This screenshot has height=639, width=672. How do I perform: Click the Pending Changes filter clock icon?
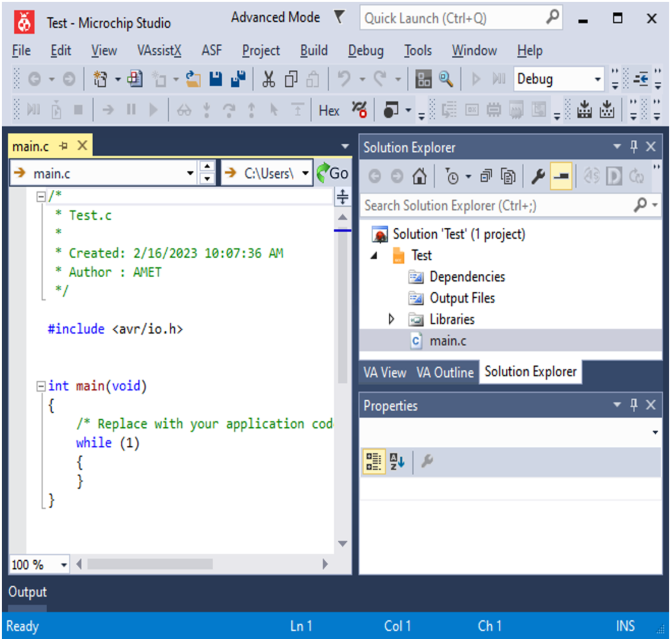tap(452, 177)
